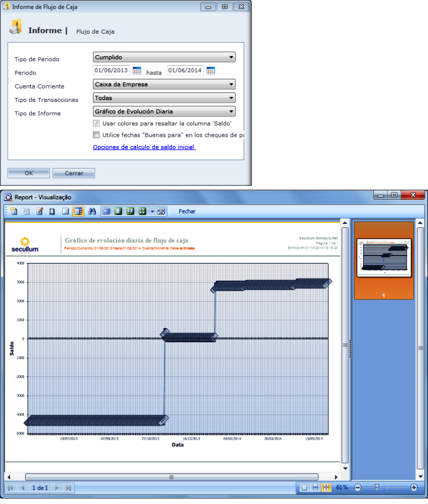Click the zoom slider handle
The height and width of the screenshot is (504, 428).
377,487
